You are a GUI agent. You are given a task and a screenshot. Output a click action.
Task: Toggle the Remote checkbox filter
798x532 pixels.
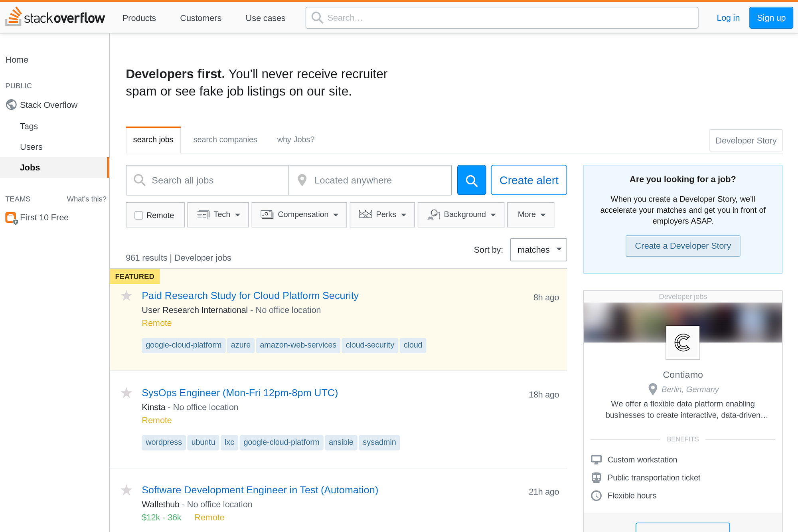139,215
